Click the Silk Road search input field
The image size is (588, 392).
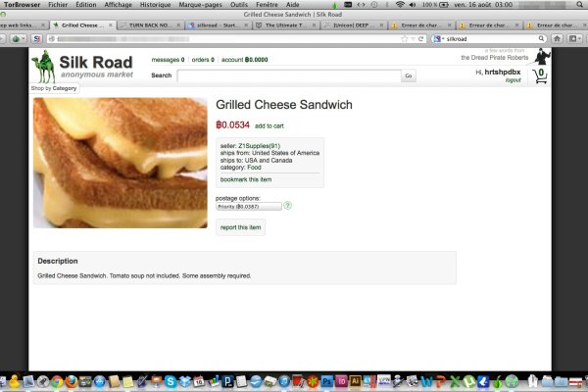coord(289,75)
